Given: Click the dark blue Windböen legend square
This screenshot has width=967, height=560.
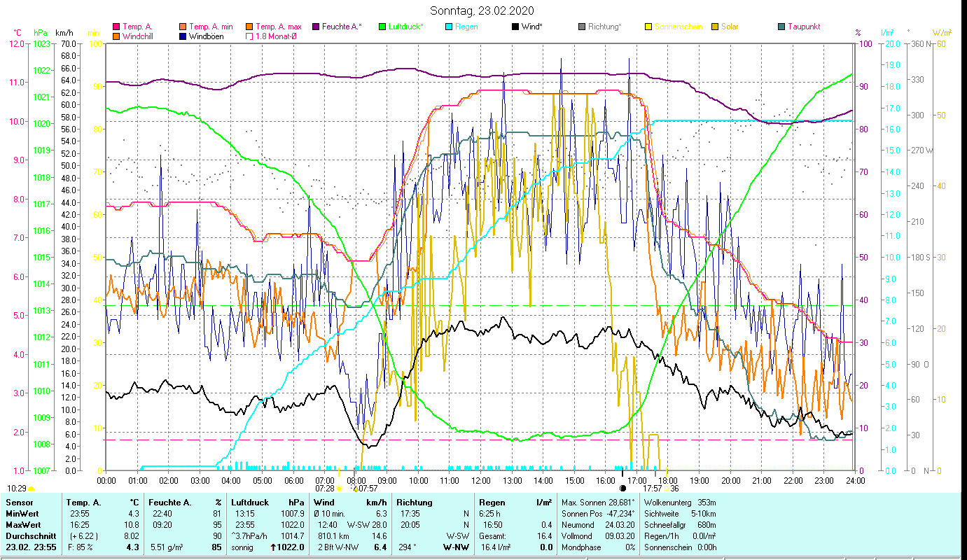Looking at the screenshot, I should (183, 36).
